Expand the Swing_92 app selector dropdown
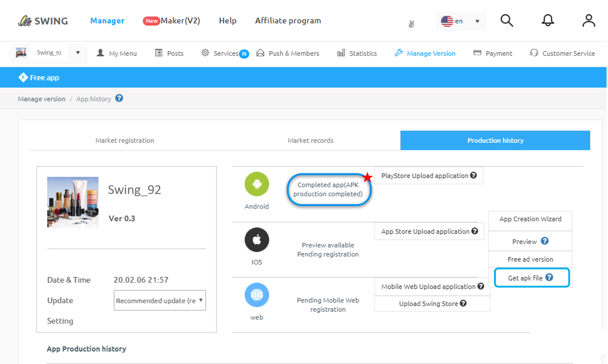 (78, 53)
